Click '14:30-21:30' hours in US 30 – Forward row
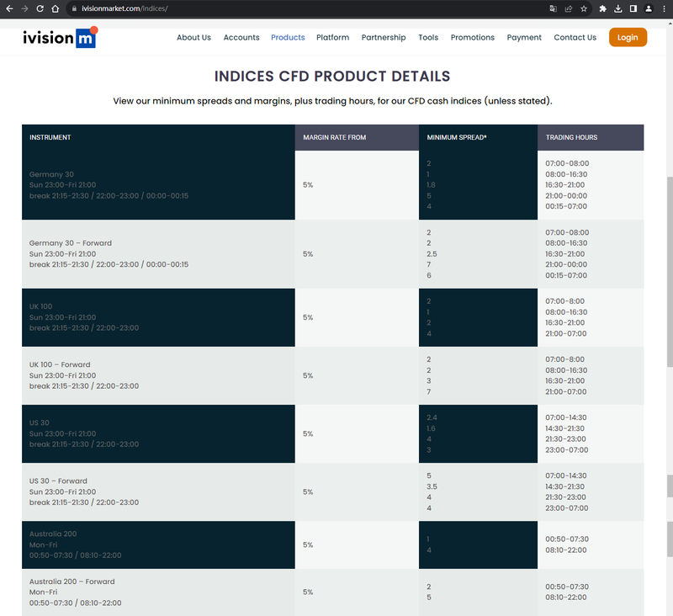Viewport: 673px width, 616px height. tap(564, 486)
